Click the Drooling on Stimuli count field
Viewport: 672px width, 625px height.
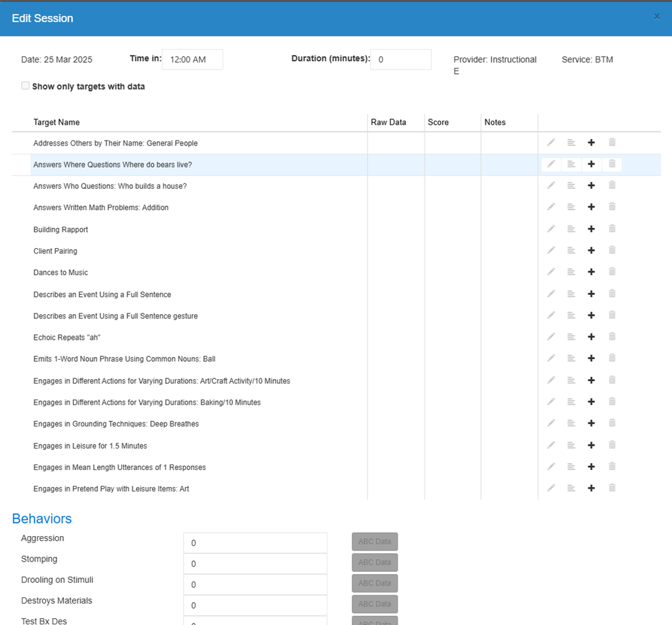[256, 585]
